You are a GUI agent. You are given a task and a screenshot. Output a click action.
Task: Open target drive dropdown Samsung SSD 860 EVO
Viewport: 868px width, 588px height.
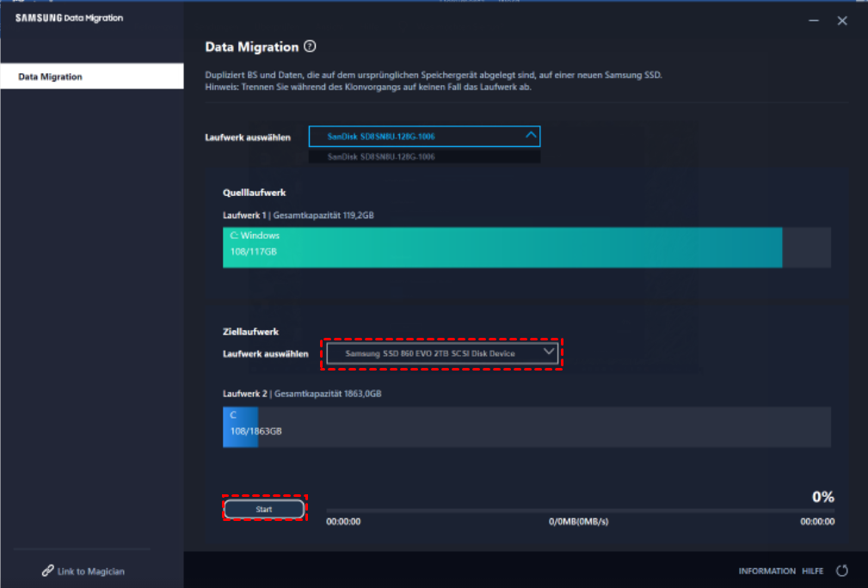point(441,353)
